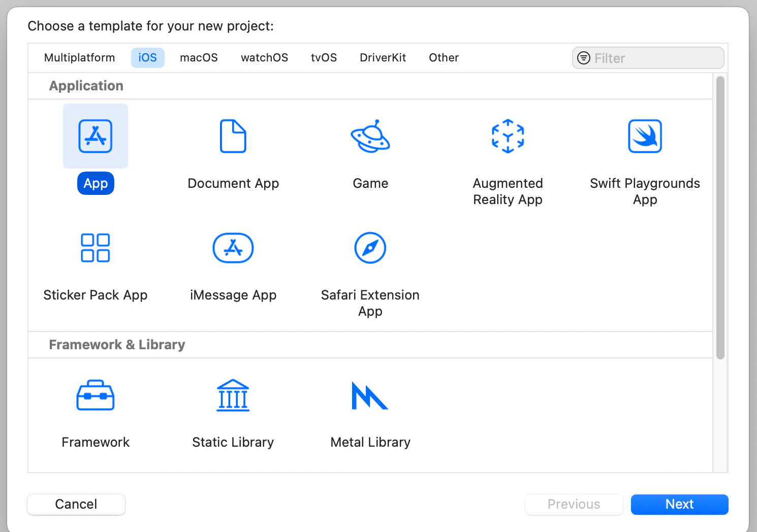
Task: Choose the Game template UFO icon
Action: click(370, 136)
